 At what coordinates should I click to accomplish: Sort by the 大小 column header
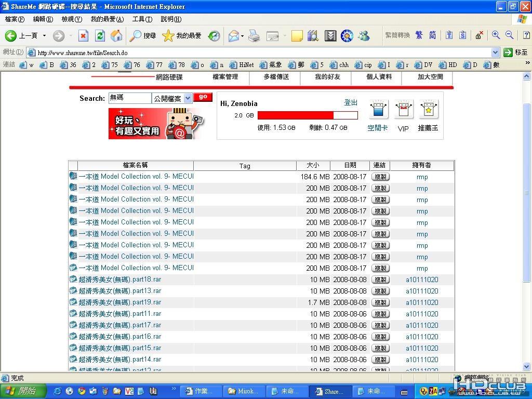313,166
